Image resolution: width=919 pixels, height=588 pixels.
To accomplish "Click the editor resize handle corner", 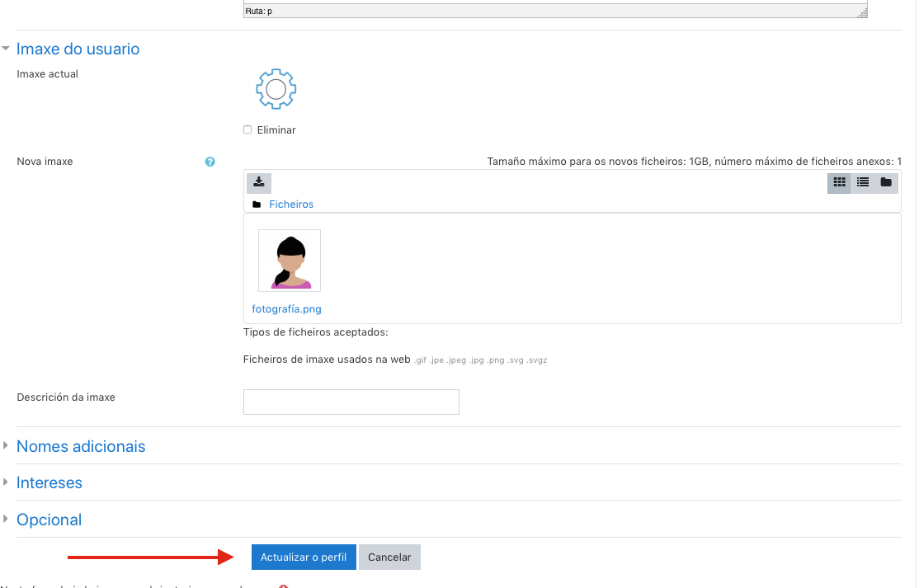I will pyautogui.click(x=863, y=12).
